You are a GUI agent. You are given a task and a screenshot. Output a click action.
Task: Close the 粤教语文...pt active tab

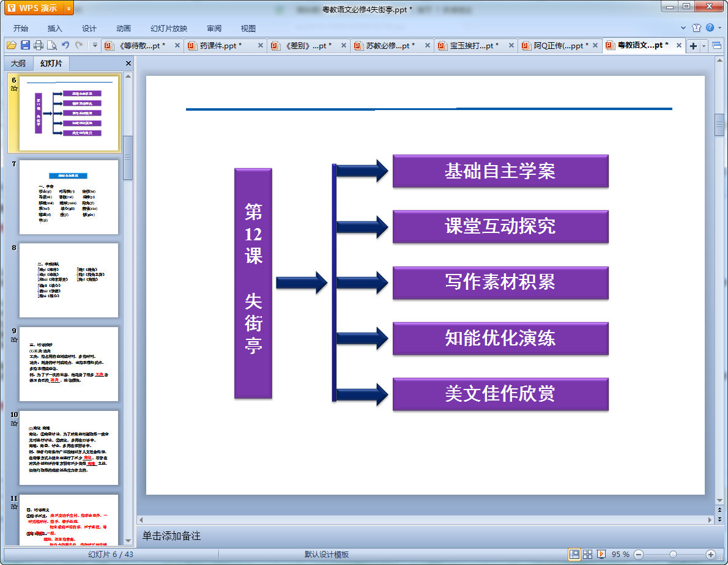pyautogui.click(x=679, y=45)
